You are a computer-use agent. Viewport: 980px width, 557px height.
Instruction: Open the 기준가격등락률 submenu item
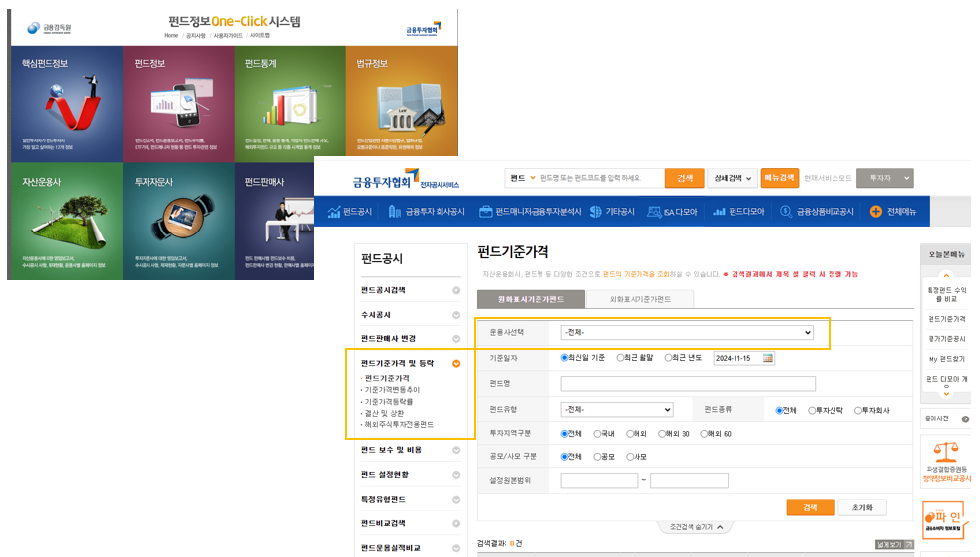pyautogui.click(x=389, y=402)
